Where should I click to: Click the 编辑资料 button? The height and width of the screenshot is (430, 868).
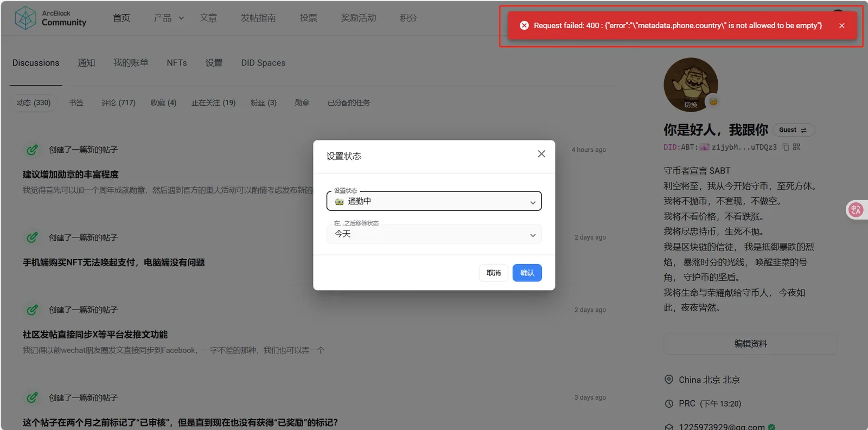751,344
